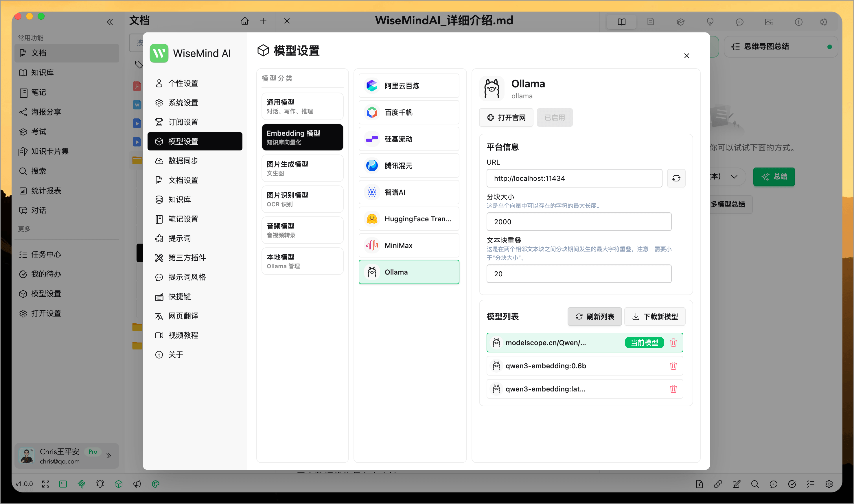Click the refresh icon beside the URL field
Viewport: 854px width, 504px height.
(676, 178)
